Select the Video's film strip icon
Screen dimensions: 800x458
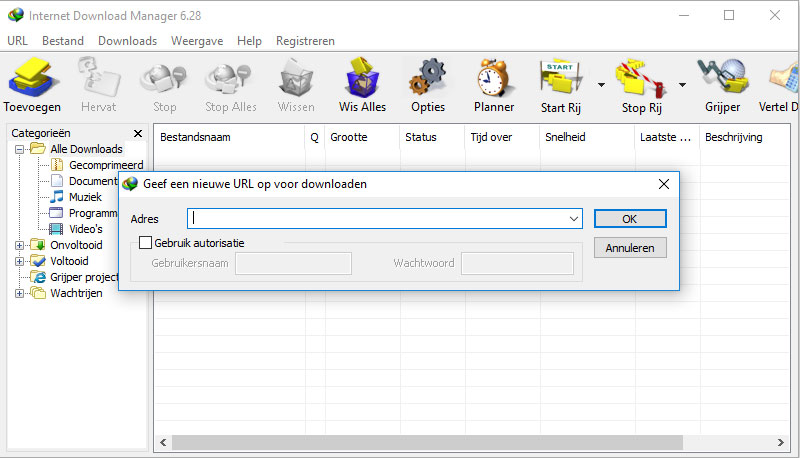pyautogui.click(x=56, y=228)
